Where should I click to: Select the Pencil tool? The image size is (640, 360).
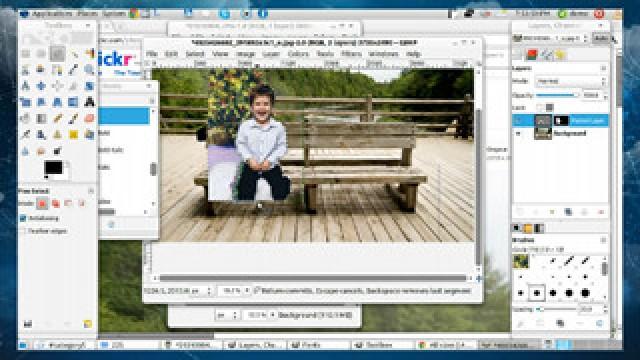click(x=57, y=118)
